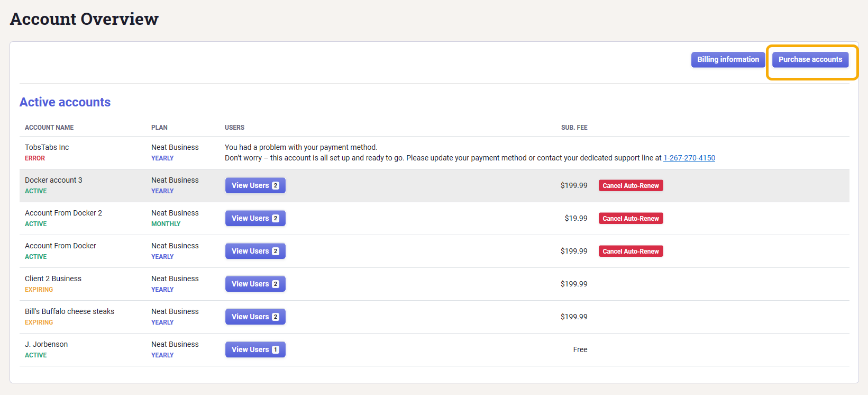This screenshot has width=868, height=395.
Task: Click the Sub. Fee column header
Action: (574, 128)
